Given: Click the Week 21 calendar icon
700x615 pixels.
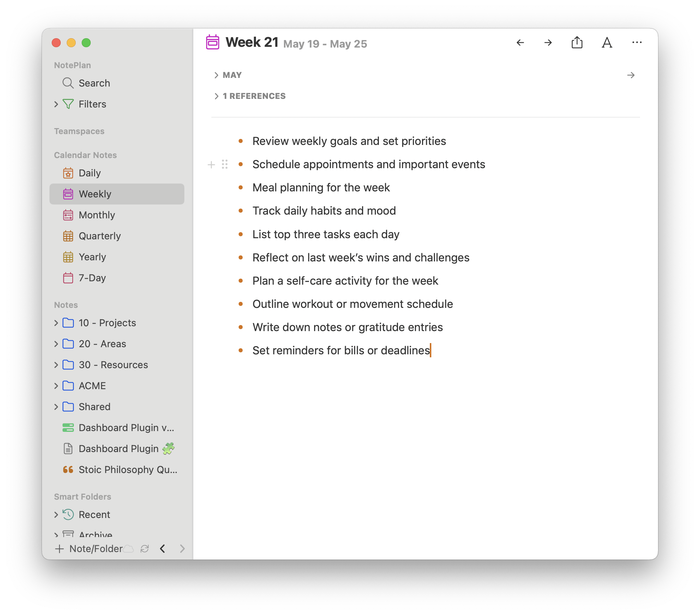Looking at the screenshot, I should (x=212, y=42).
